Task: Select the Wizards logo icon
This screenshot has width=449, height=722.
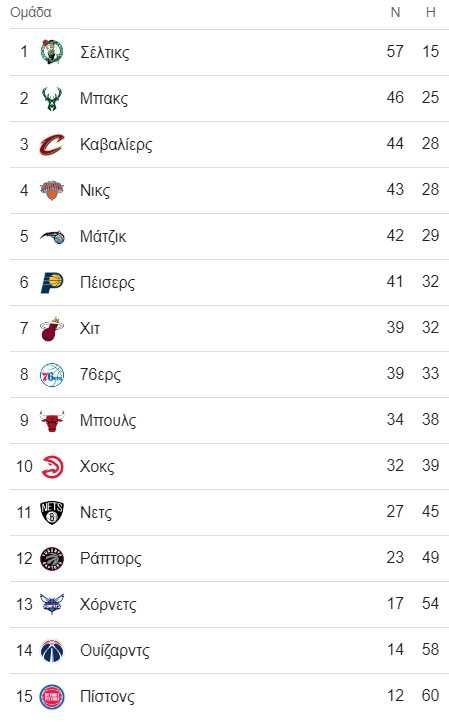Action: (52, 651)
